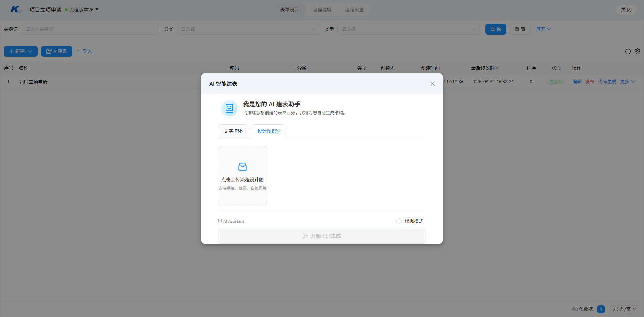
Task: Click the 创建时间 column header
Action: 430,68
